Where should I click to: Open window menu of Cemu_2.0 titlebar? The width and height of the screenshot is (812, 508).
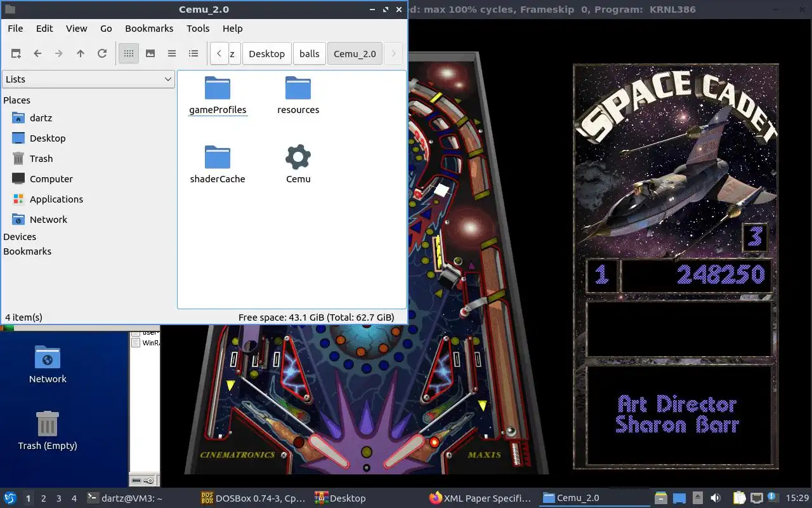pos(10,10)
